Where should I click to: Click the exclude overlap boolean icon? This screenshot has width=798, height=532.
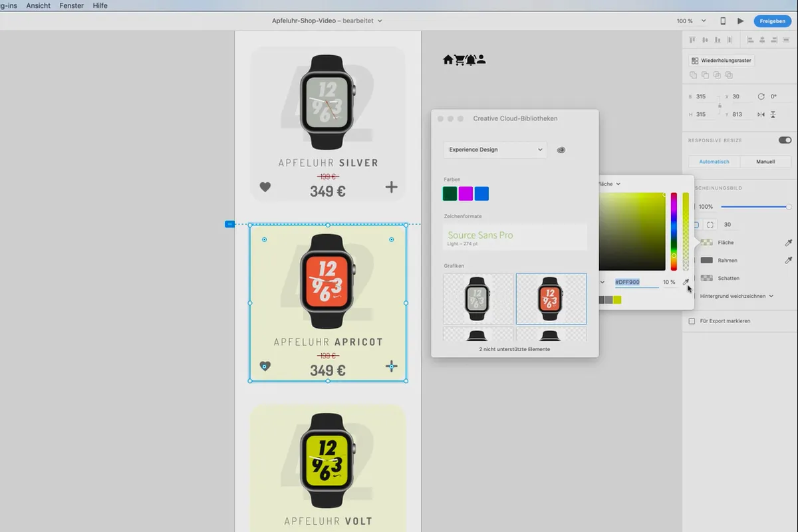pyautogui.click(x=728, y=75)
